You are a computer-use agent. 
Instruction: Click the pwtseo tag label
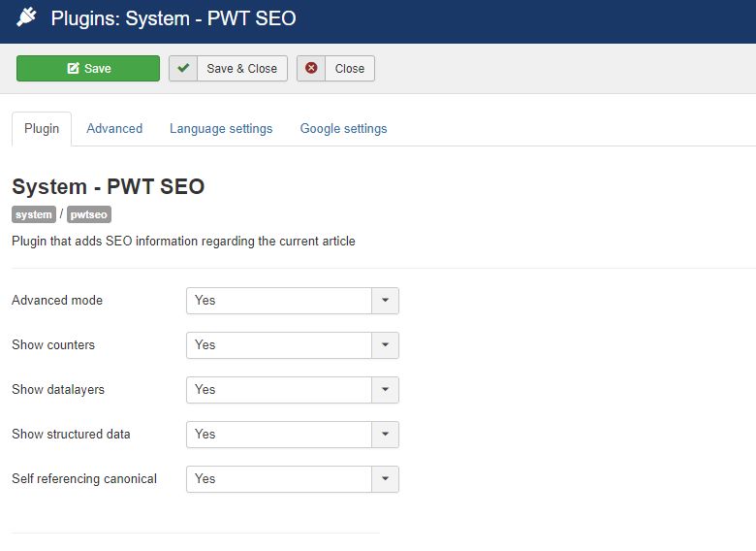[x=89, y=214]
